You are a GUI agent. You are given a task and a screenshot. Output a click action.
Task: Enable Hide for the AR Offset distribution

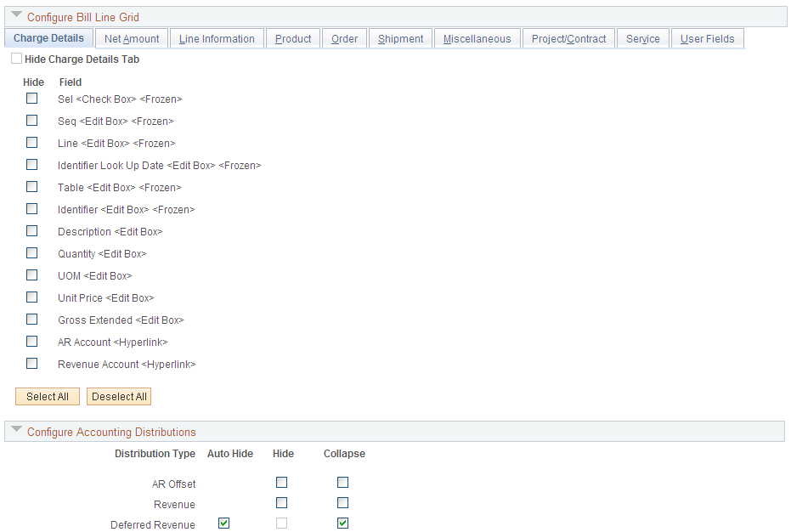pyautogui.click(x=282, y=482)
